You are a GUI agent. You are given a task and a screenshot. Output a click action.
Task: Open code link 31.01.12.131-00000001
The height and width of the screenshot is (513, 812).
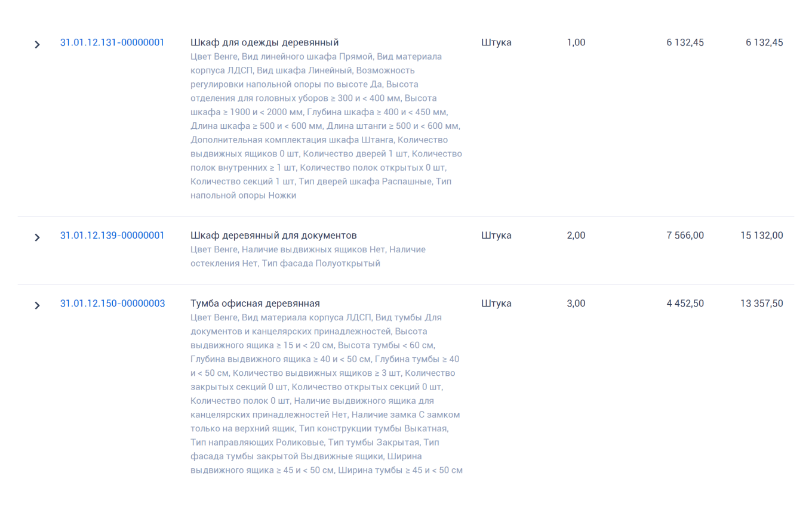[112, 42]
